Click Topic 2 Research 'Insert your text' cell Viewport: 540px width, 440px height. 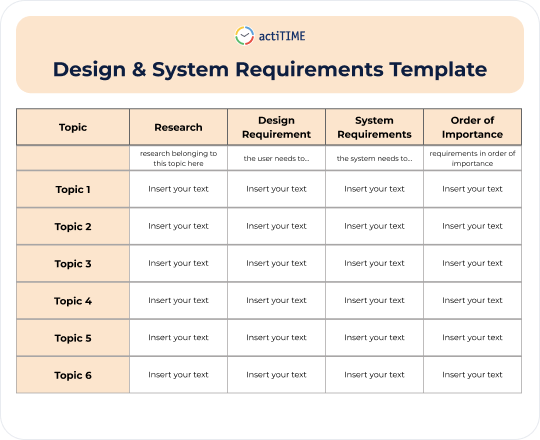[178, 226]
